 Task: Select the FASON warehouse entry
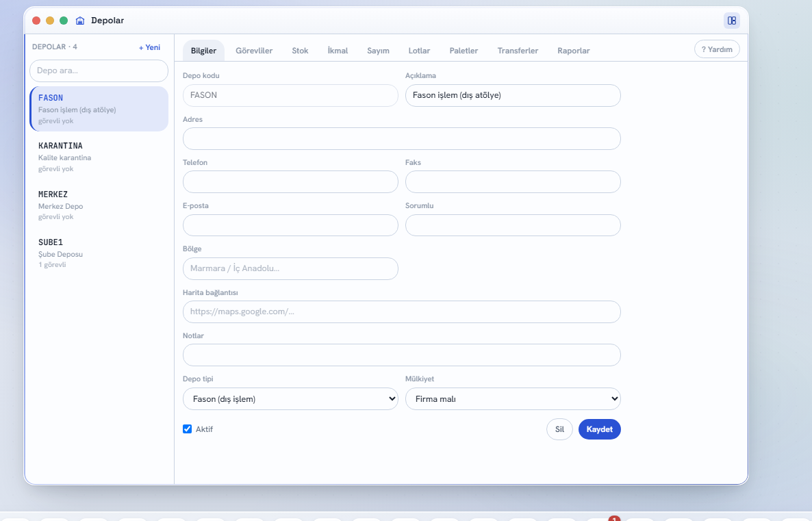coord(99,109)
